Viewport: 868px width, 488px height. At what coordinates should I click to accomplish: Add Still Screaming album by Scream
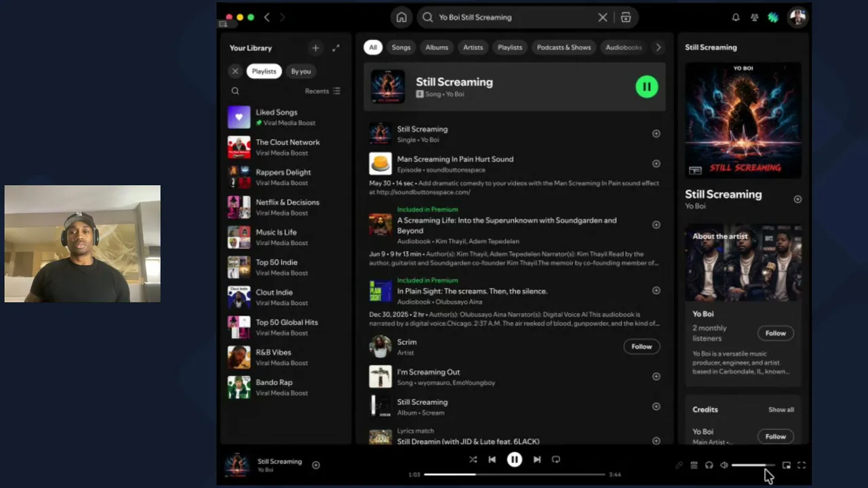[x=656, y=407]
